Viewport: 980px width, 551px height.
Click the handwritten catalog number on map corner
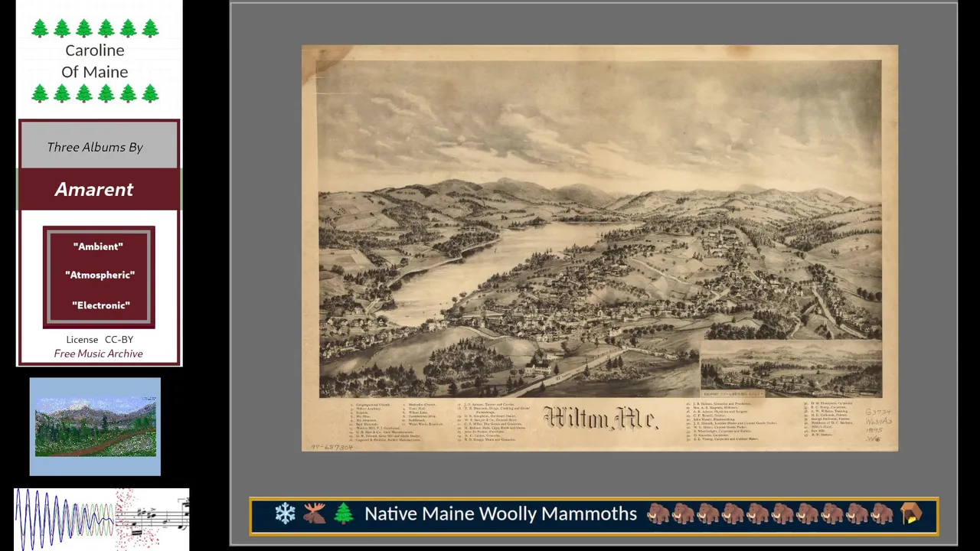330,447
